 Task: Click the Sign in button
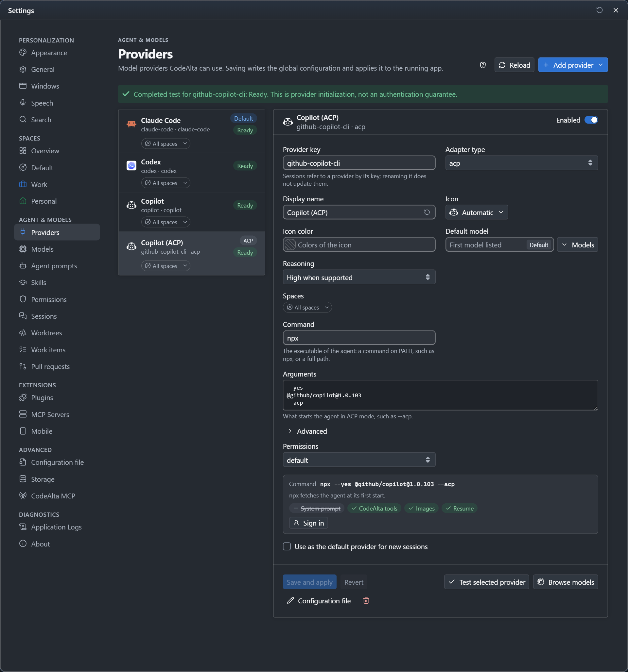(308, 523)
